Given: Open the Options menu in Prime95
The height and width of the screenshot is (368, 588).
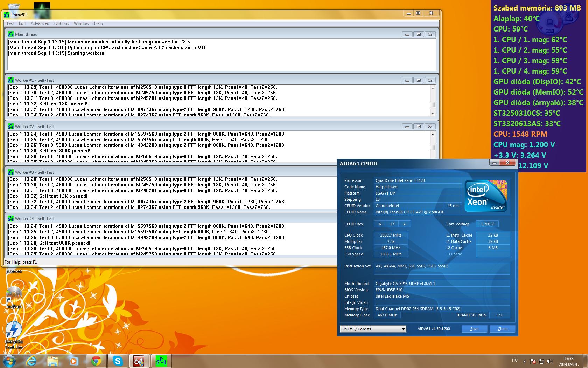Looking at the screenshot, I should coord(62,23).
